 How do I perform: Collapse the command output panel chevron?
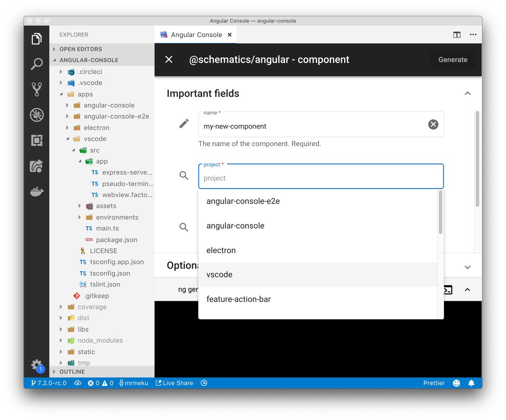click(x=467, y=289)
